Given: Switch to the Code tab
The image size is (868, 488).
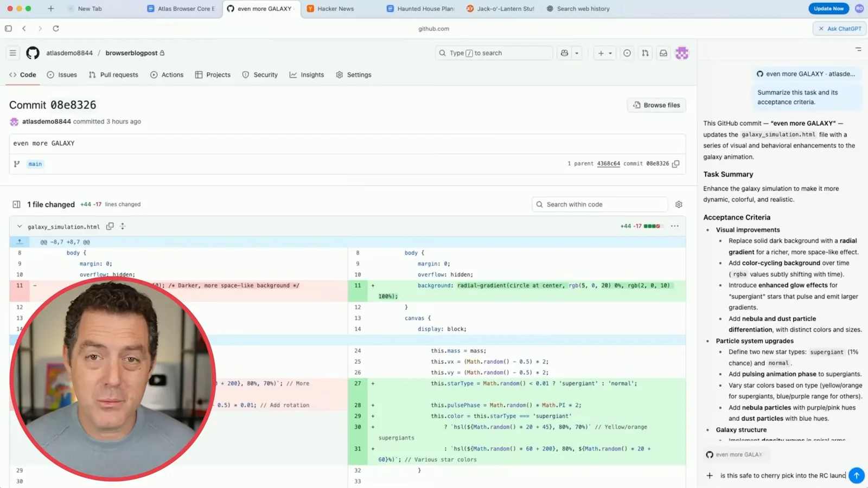Looking at the screenshot, I should 23,75.
